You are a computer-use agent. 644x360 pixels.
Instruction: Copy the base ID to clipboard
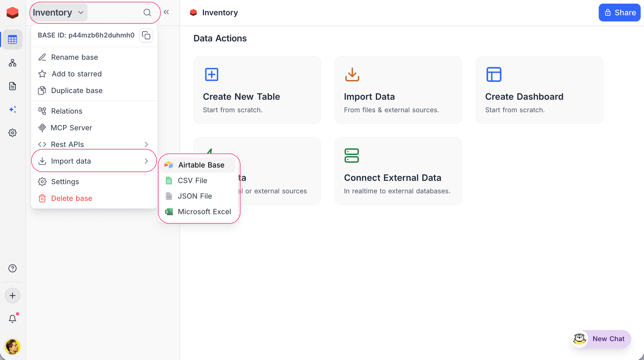pyautogui.click(x=146, y=35)
